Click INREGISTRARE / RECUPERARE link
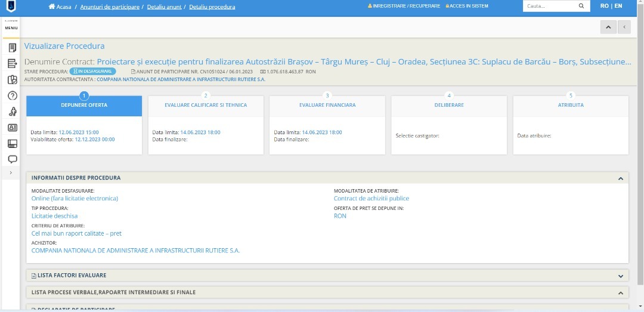 404,6
